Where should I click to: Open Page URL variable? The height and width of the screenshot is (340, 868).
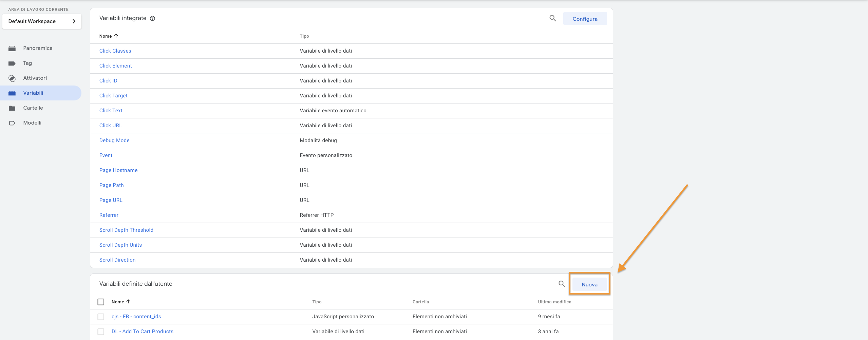111,200
